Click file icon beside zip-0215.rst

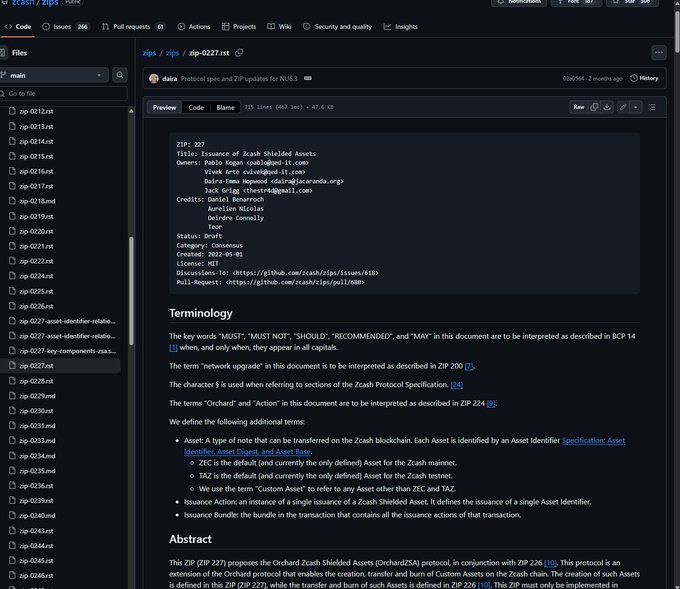12,156
